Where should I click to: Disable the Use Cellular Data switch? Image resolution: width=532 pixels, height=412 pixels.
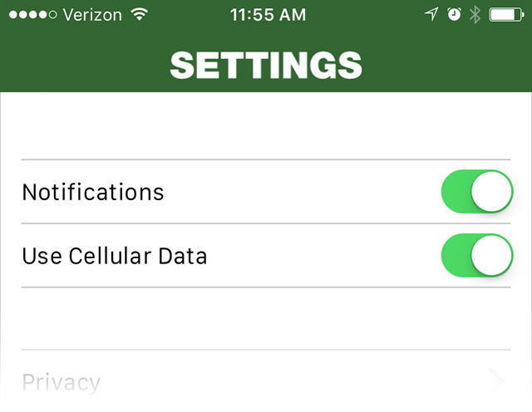pyautogui.click(x=476, y=256)
